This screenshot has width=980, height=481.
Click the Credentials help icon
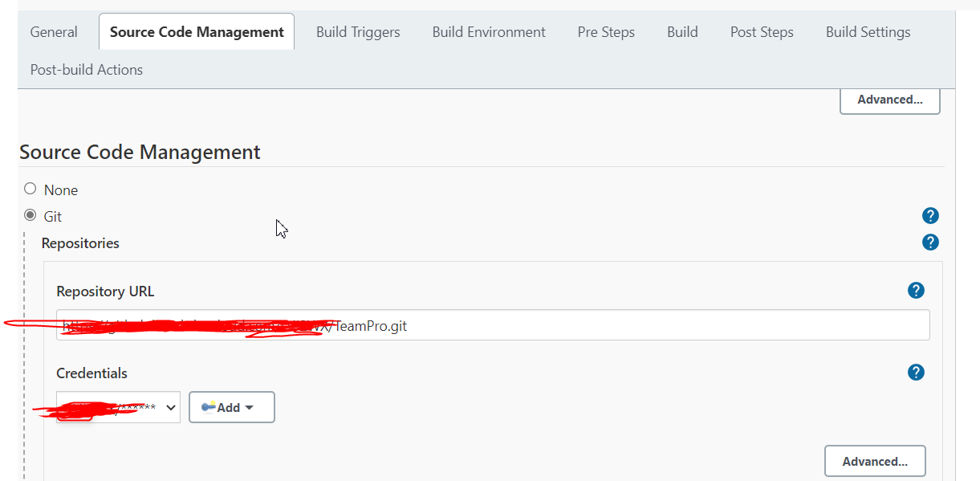(x=916, y=372)
